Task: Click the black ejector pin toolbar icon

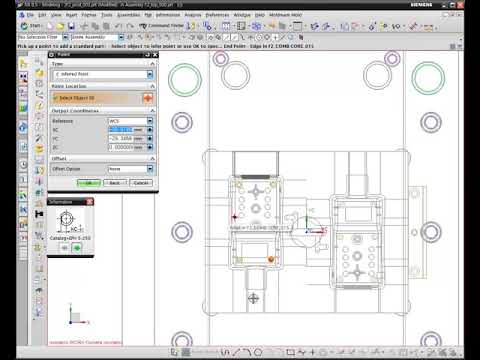Action: coord(39,214)
